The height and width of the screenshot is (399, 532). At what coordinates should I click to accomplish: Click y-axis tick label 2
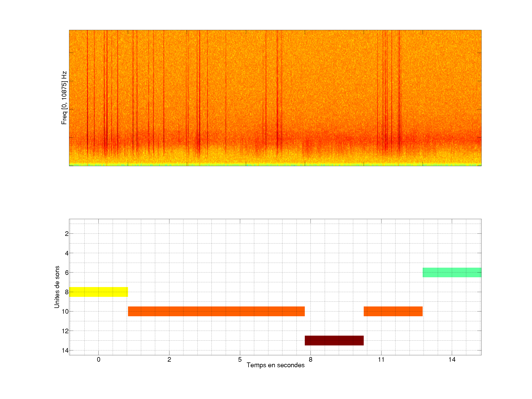67,234
